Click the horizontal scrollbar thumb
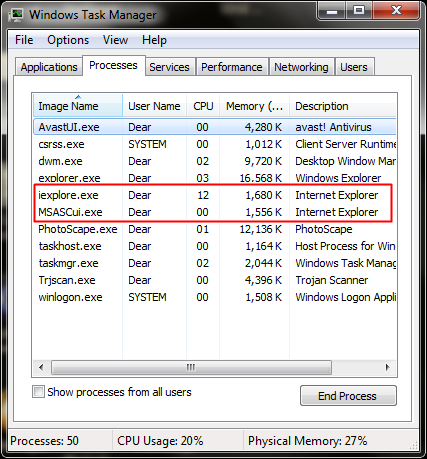 tap(191, 367)
